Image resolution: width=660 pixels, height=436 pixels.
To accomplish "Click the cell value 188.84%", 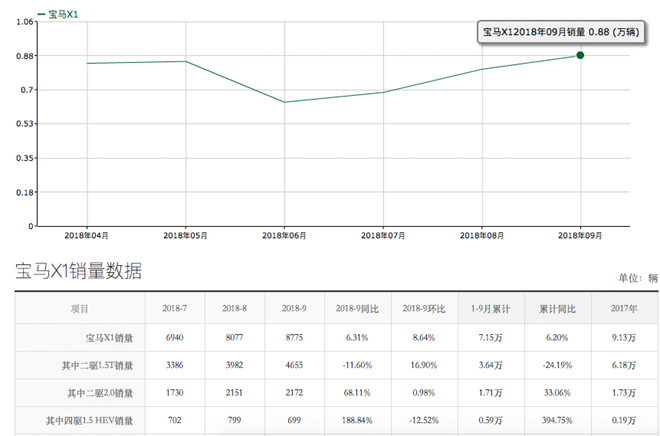I will pos(357,420).
